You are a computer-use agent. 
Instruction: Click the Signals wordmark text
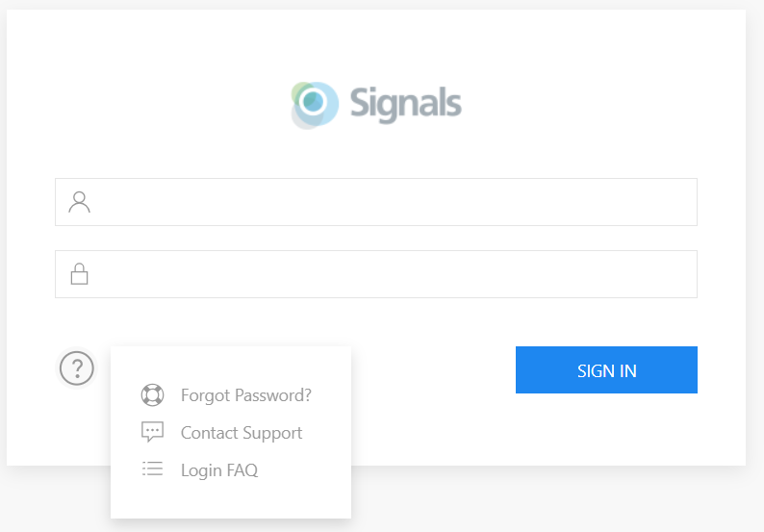pos(405,104)
